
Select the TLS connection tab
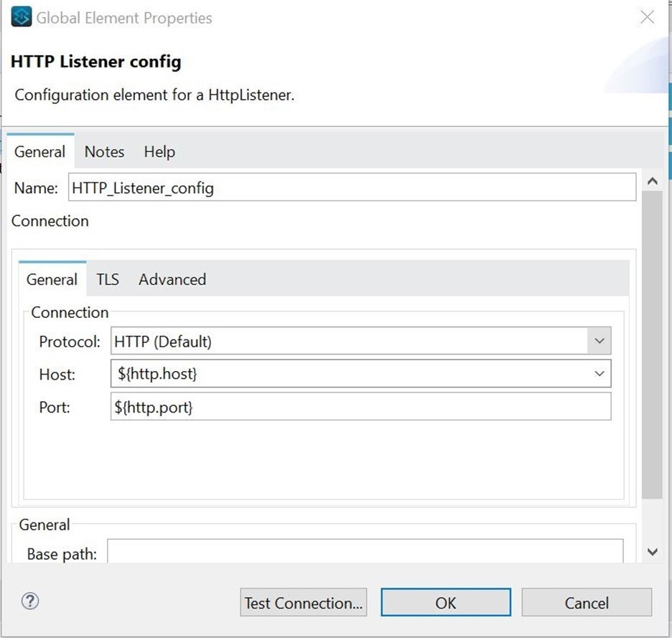[108, 279]
